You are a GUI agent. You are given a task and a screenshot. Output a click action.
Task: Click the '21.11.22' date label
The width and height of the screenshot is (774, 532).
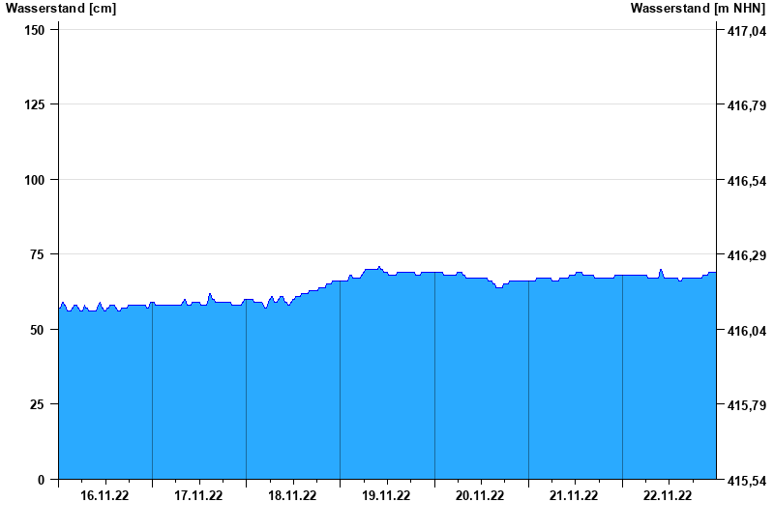[x=574, y=495]
